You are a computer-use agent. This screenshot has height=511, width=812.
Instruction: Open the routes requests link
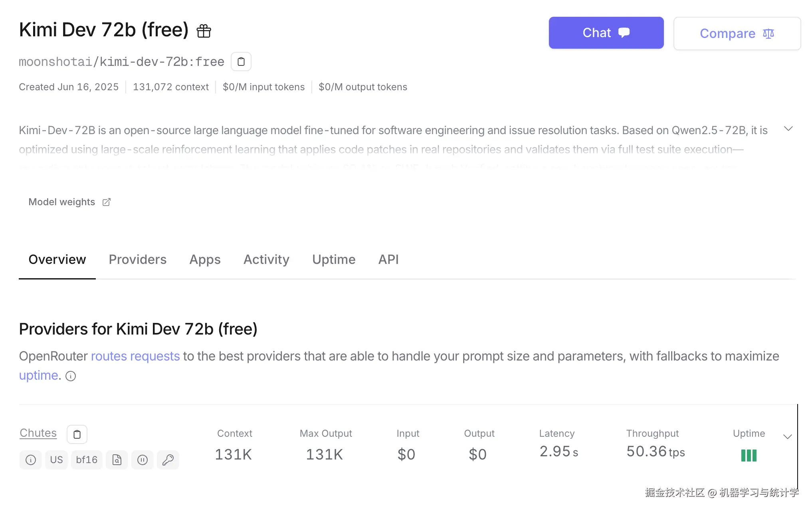(135, 356)
